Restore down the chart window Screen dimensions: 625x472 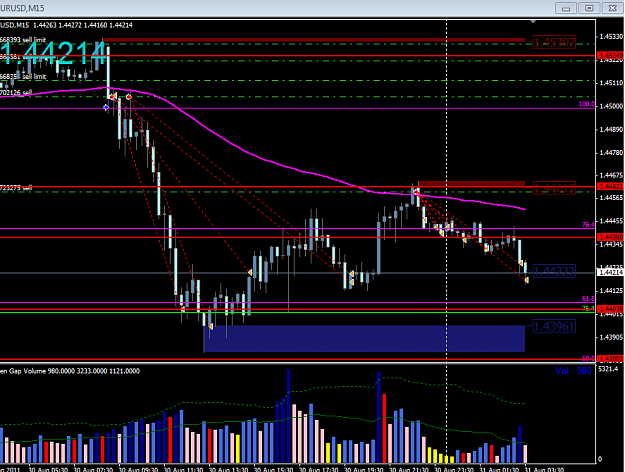[x=589, y=8]
